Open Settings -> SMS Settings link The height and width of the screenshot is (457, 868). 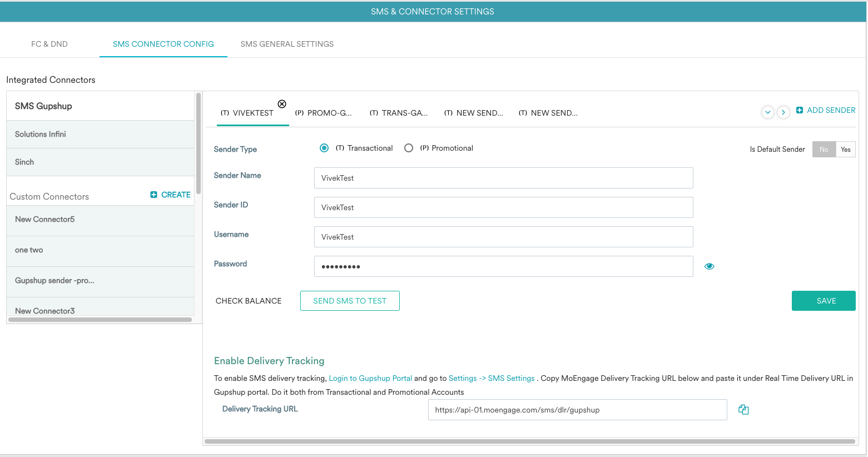click(x=492, y=378)
